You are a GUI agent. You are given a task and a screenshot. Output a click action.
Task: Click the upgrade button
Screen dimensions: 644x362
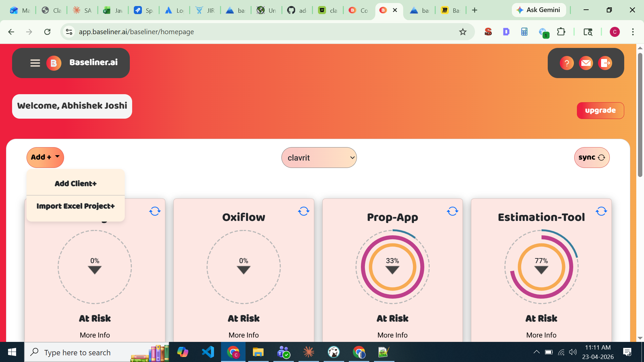coord(600,111)
